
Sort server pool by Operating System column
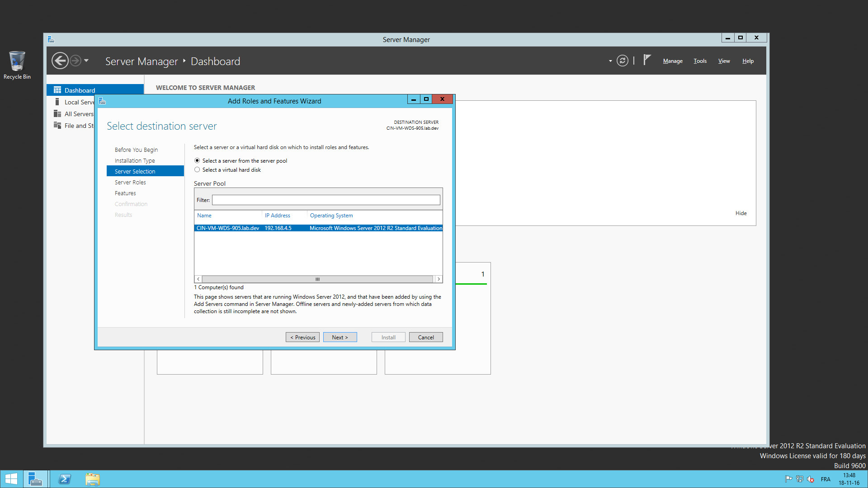(x=331, y=216)
